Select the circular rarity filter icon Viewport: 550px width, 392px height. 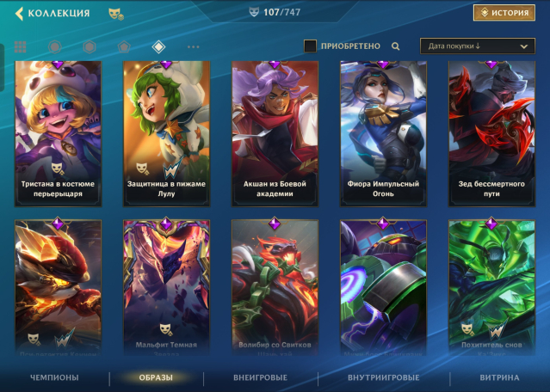[55, 46]
